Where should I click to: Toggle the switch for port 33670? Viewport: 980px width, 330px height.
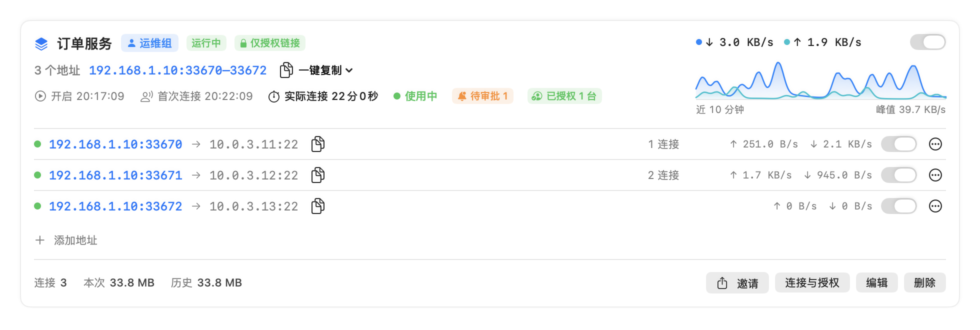899,144
